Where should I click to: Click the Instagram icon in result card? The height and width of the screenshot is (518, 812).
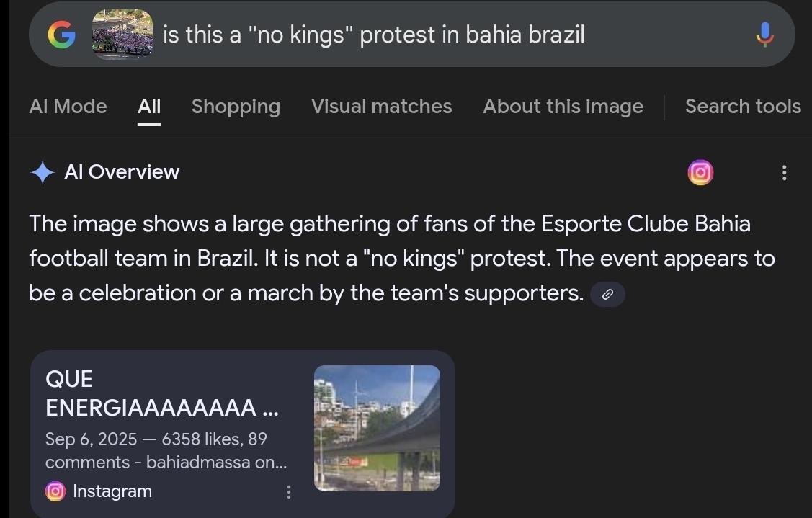click(55, 491)
